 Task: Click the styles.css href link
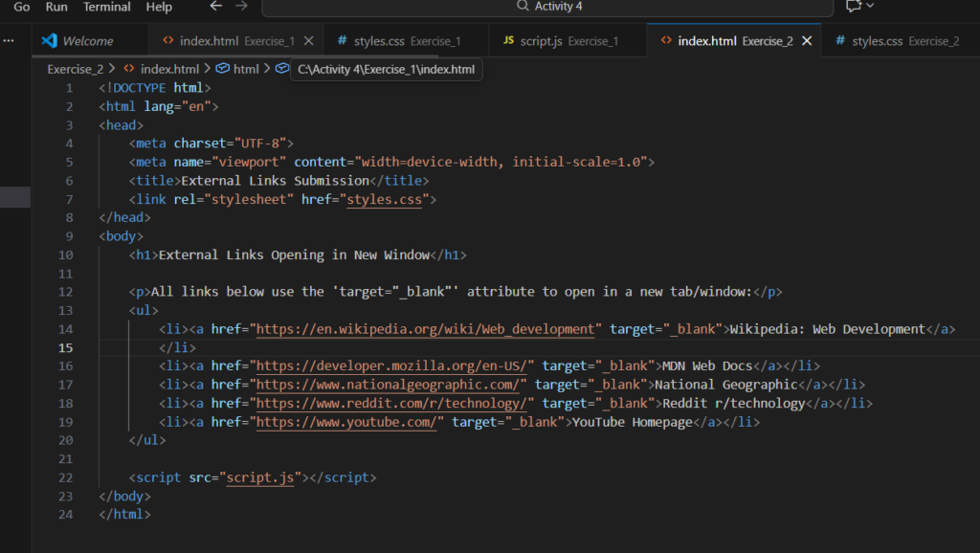point(387,199)
